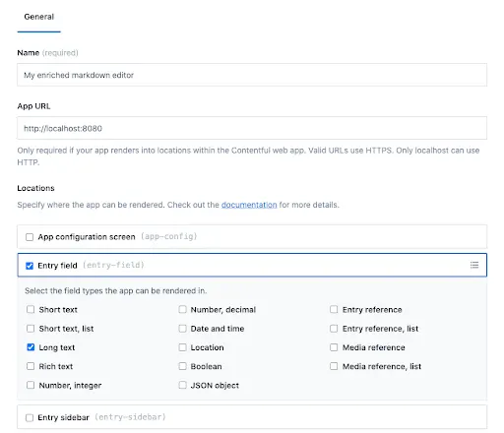
Task: Uncheck the Long text field type
Action: 31,347
